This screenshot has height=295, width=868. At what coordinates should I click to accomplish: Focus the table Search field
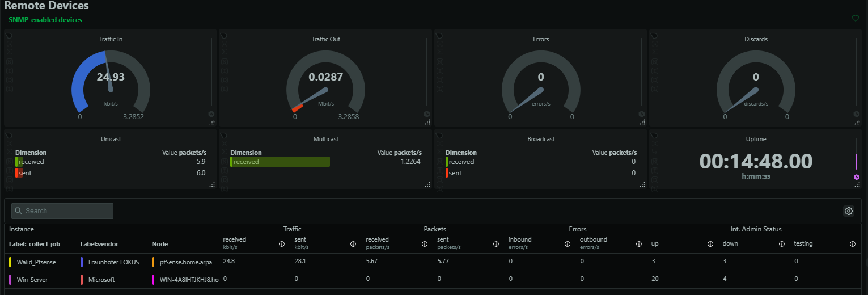point(62,211)
